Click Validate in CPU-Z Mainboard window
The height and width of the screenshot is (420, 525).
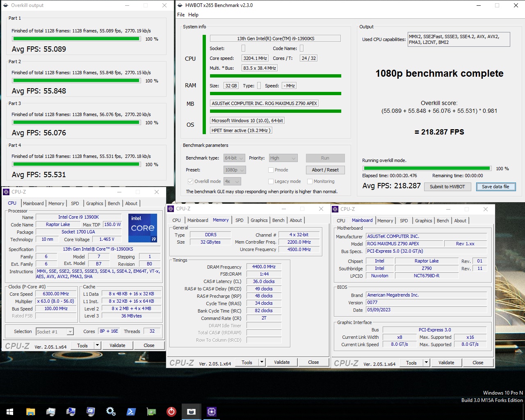tap(446, 363)
